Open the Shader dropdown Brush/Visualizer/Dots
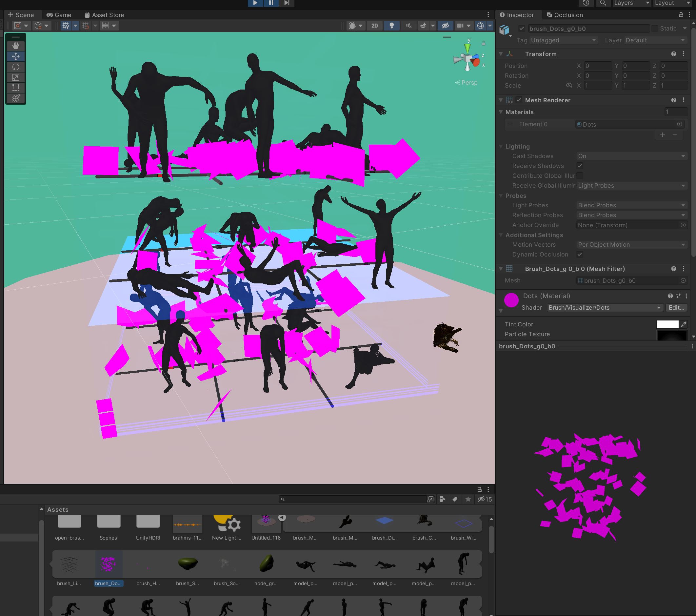Image resolution: width=696 pixels, height=616 pixels. pos(605,308)
